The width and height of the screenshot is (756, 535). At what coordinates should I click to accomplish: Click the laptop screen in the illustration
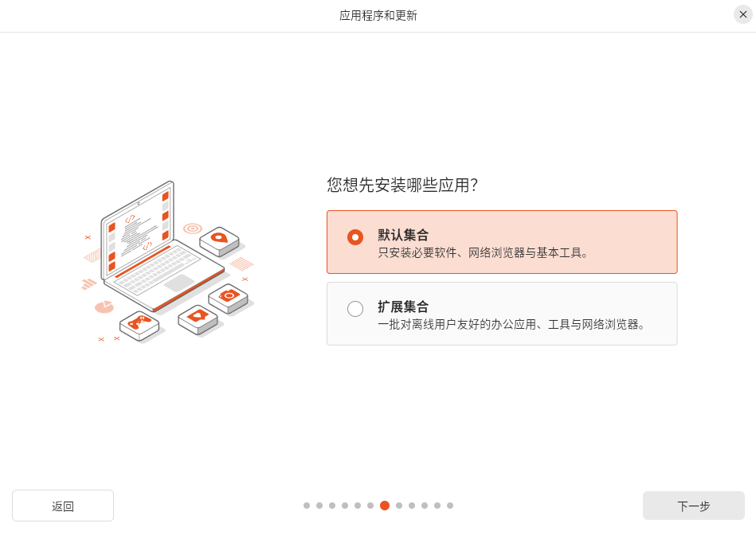tap(138, 231)
